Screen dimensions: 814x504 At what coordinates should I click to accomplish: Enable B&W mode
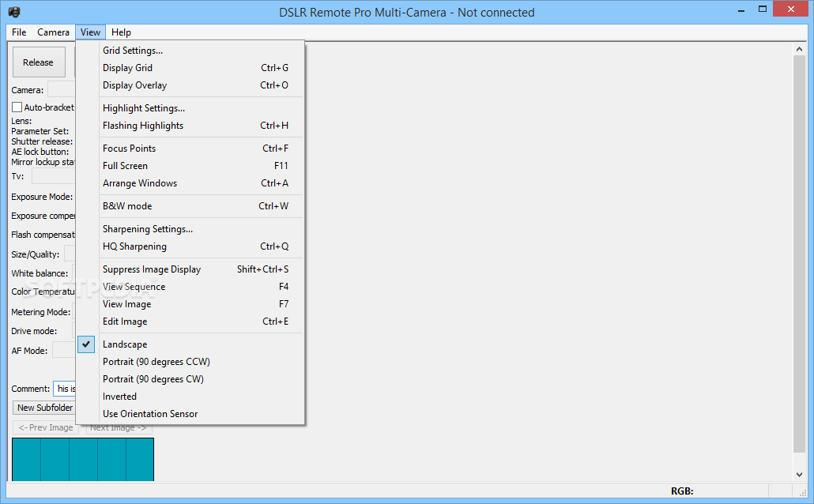(x=190, y=206)
